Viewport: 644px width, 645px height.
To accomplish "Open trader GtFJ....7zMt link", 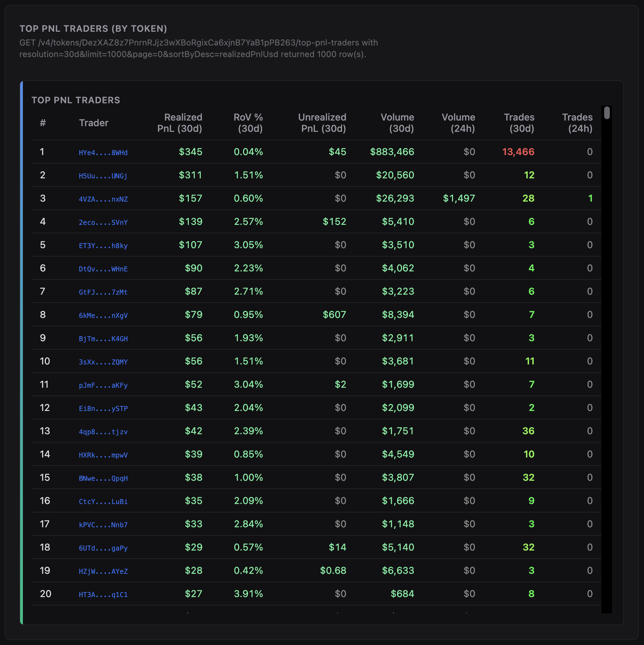I will point(103,292).
